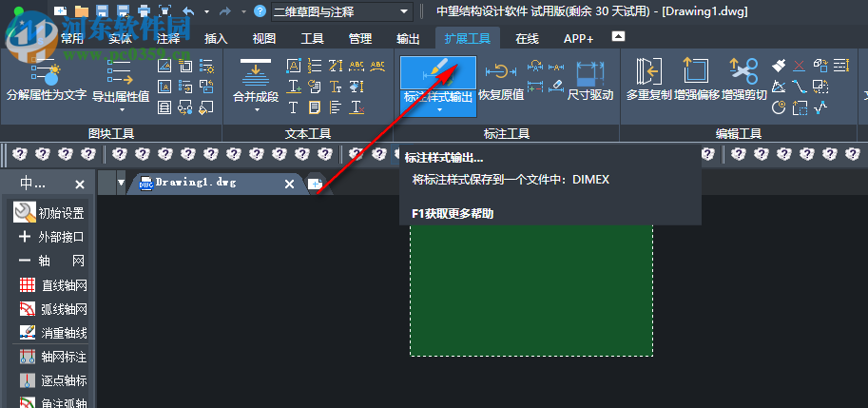Click the print preview icon beside the printer
The height and width of the screenshot is (408, 868).
tap(164, 10)
